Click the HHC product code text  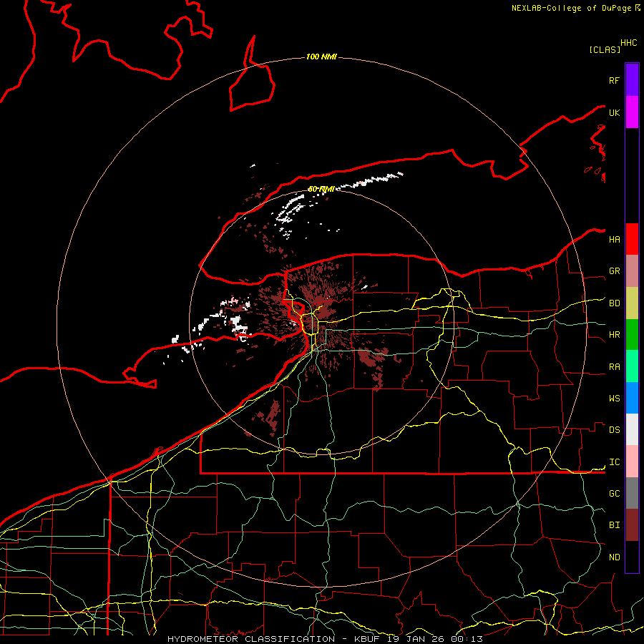629,43
